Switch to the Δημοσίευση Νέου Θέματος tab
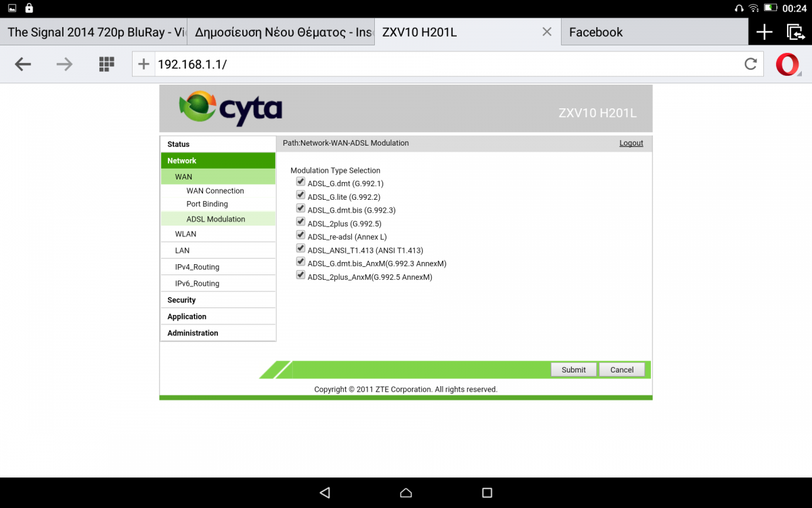This screenshot has width=812, height=508. click(281, 32)
